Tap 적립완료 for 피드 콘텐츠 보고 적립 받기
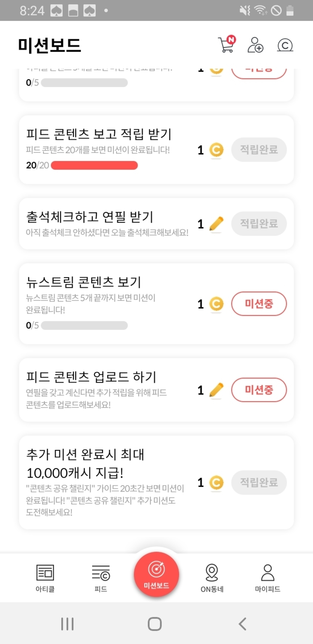The height and width of the screenshot is (644, 313). point(259,150)
